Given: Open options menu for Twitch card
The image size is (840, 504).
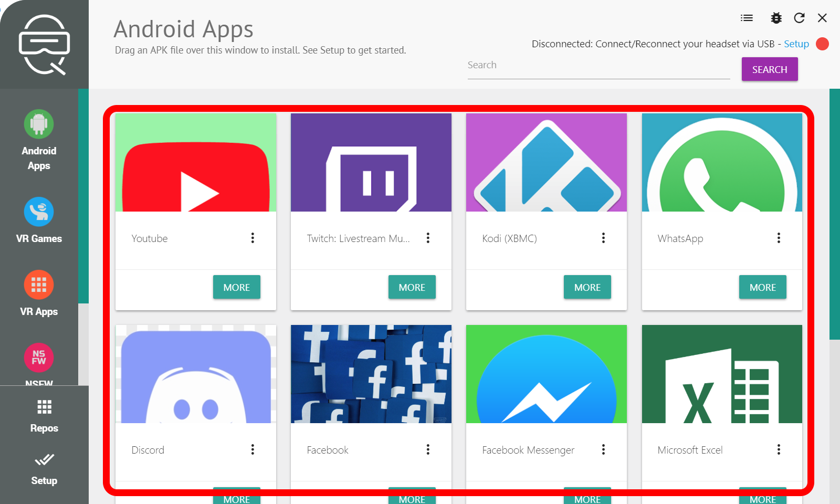Looking at the screenshot, I should 428,238.
